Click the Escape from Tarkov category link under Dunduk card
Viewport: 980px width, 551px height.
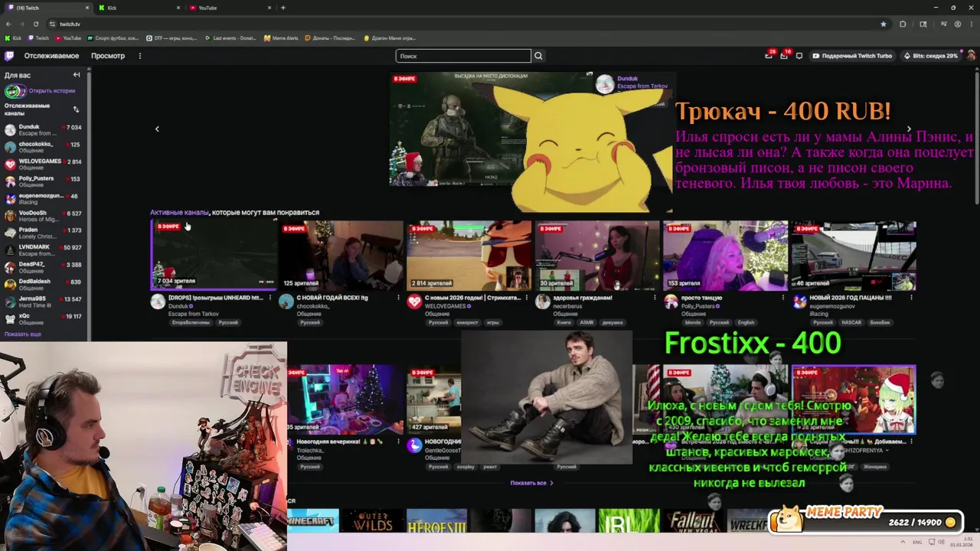(194, 314)
